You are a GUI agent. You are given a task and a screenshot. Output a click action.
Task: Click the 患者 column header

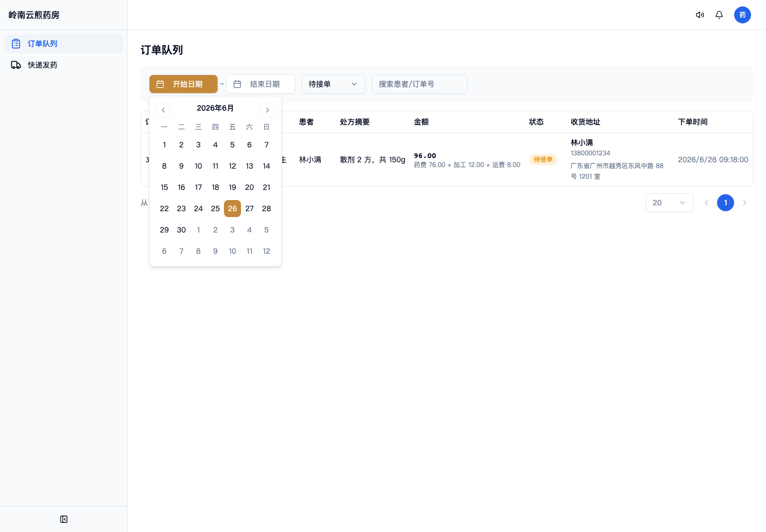coord(306,122)
